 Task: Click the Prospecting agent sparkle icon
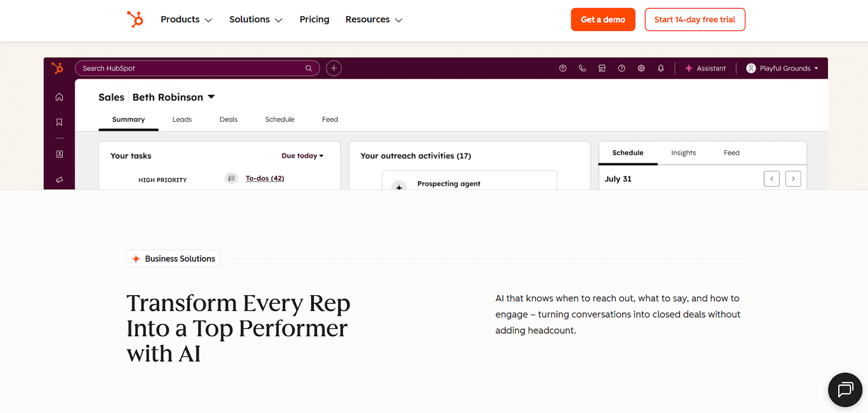(399, 186)
